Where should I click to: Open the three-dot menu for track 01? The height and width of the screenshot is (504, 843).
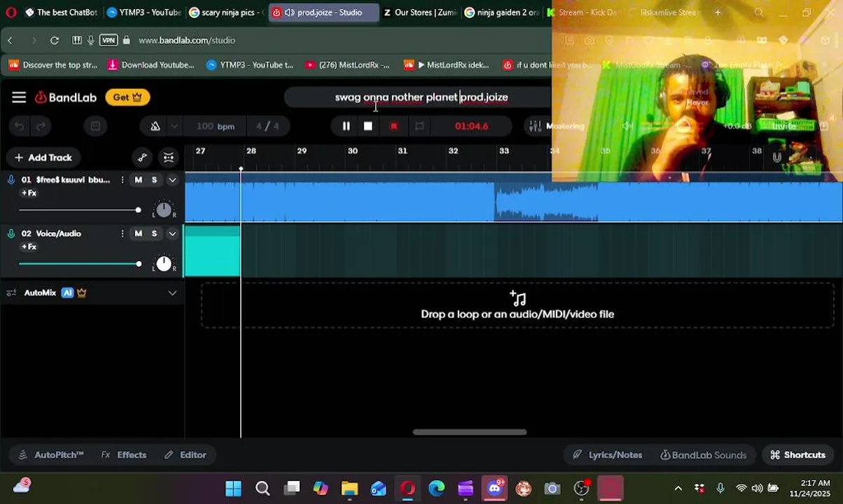123,180
